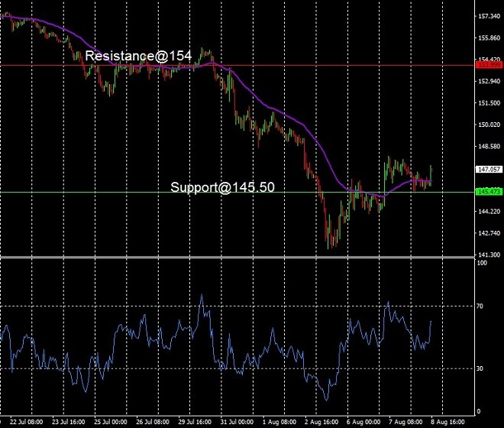
Task: Click the 152.940 price axis label
Action: click(489, 81)
